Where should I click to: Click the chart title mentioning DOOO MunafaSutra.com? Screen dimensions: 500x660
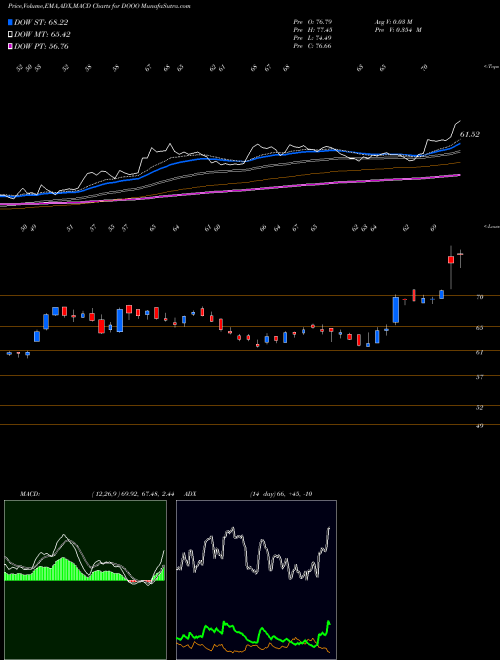[99, 7]
